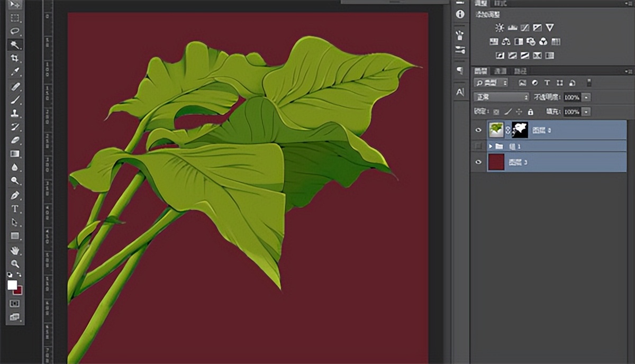Select the layer mask thumbnail
The width and height of the screenshot is (635, 364).
tap(520, 130)
